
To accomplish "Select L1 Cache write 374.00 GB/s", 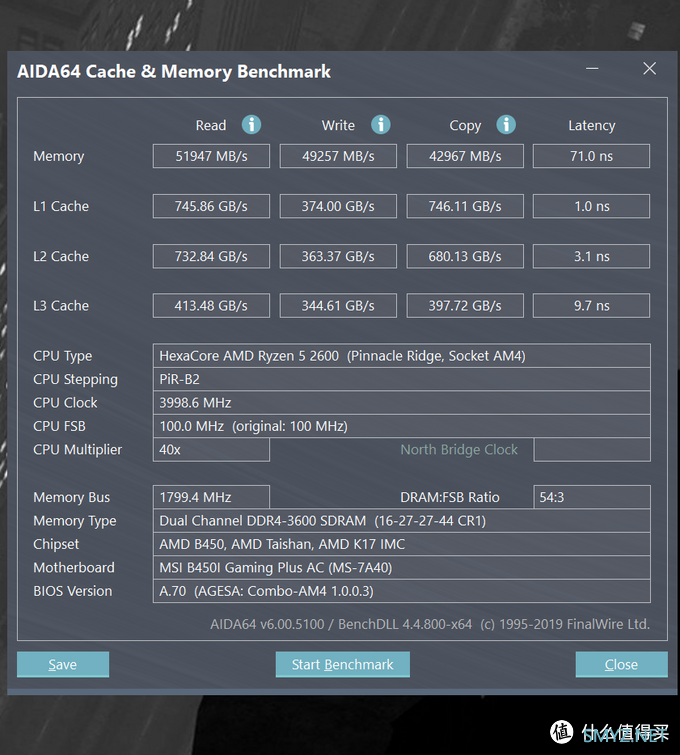I will click(x=338, y=206).
